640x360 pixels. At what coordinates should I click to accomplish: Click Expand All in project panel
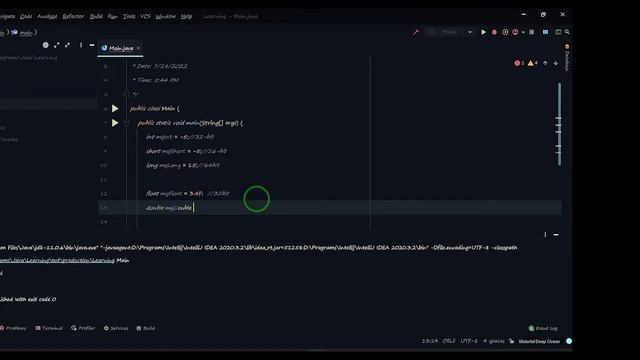pos(57,45)
